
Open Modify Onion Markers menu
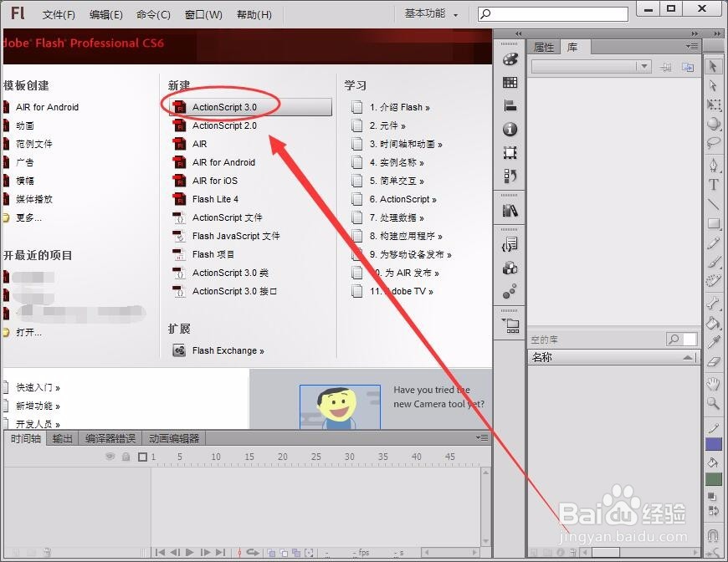click(309, 553)
